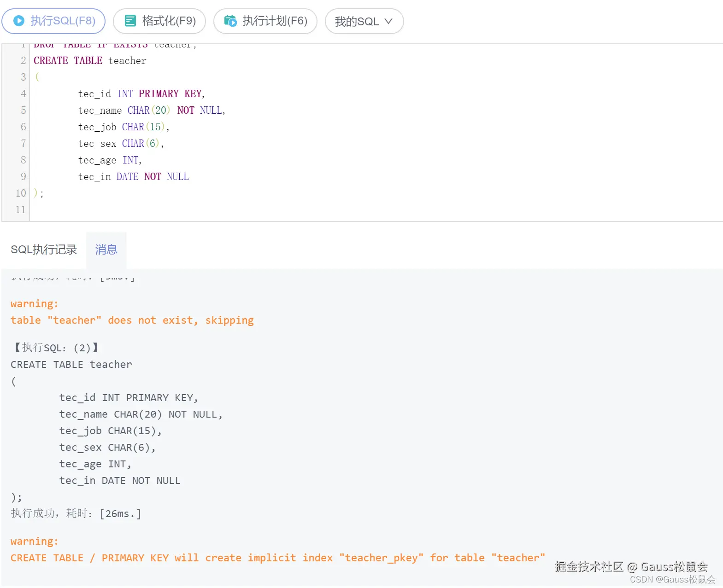This screenshot has height=588, width=723.
Task: Click the 'table "teacher" does not exist, skipping' warning
Action: tap(132, 320)
